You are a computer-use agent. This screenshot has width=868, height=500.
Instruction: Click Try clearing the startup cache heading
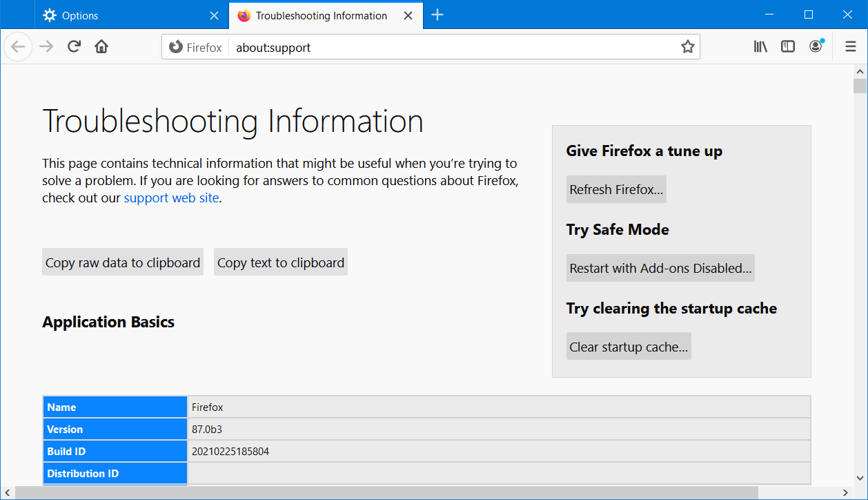point(671,308)
